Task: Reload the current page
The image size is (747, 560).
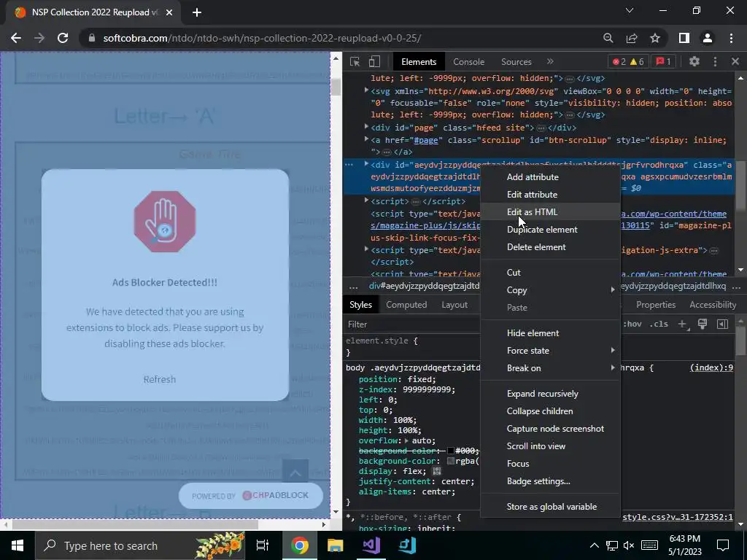Action: (63, 38)
